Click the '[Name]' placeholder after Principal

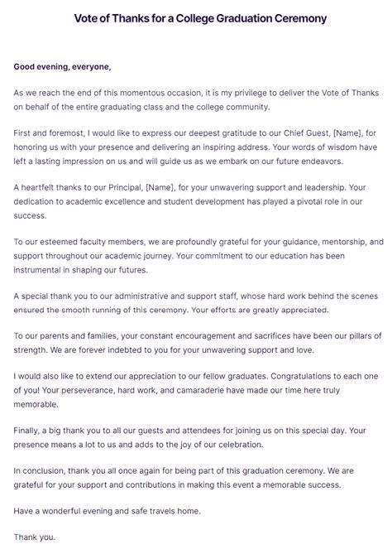click(x=160, y=187)
